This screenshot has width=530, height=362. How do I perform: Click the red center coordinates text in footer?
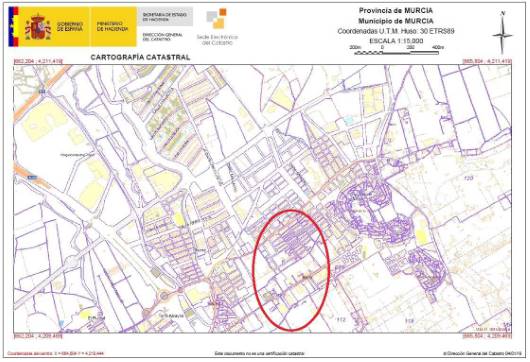point(55,354)
